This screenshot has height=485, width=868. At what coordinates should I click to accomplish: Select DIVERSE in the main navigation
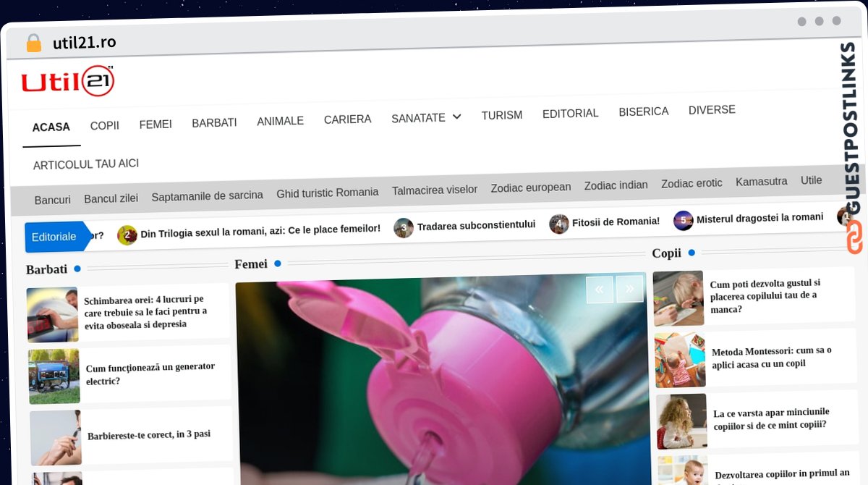pos(712,110)
